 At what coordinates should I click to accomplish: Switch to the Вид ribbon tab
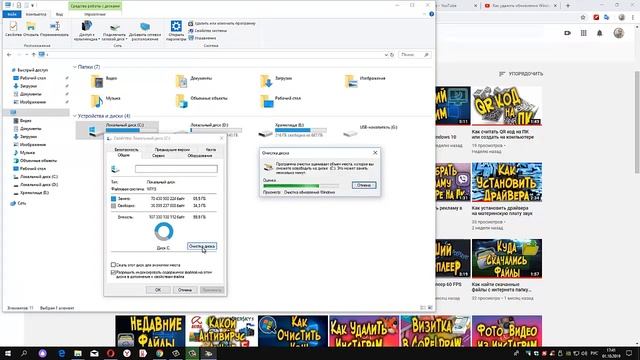(x=59, y=14)
